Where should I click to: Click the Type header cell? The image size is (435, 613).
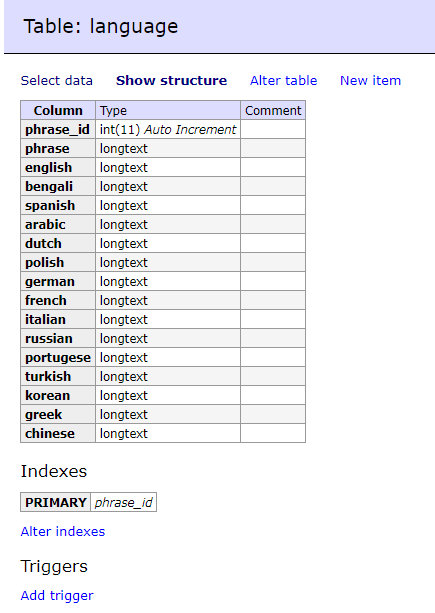click(168, 110)
